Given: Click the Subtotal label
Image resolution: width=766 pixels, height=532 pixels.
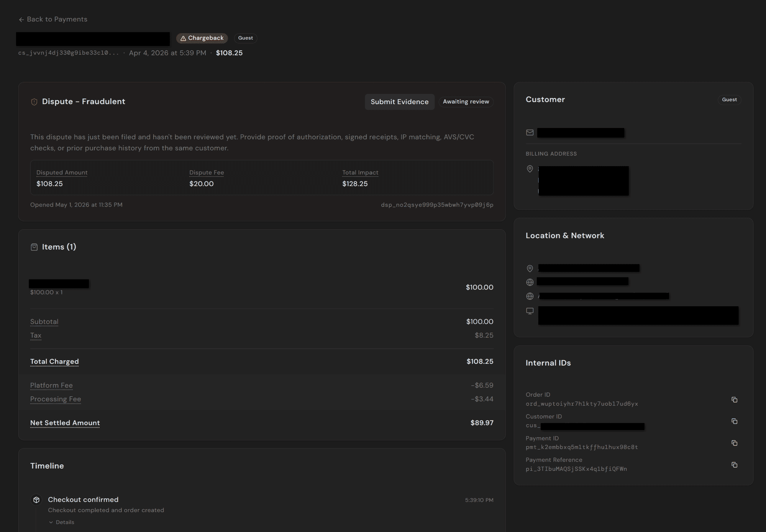Looking at the screenshot, I should click(44, 322).
